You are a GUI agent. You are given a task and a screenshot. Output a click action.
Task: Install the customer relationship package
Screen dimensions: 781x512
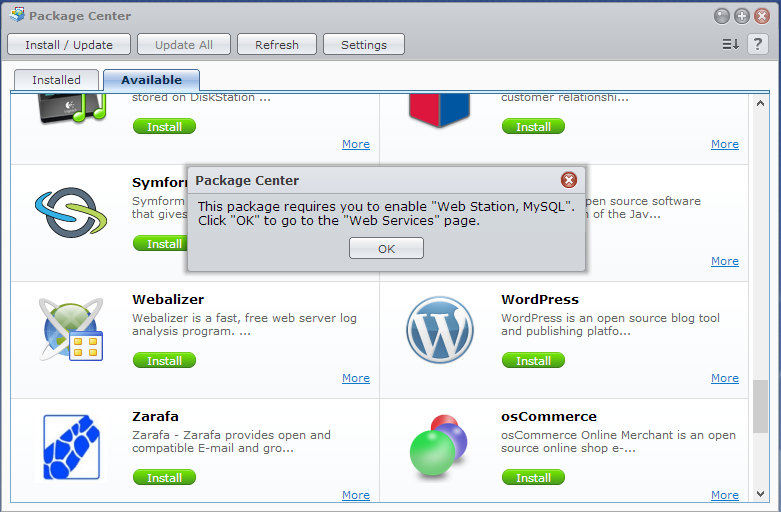[533, 126]
